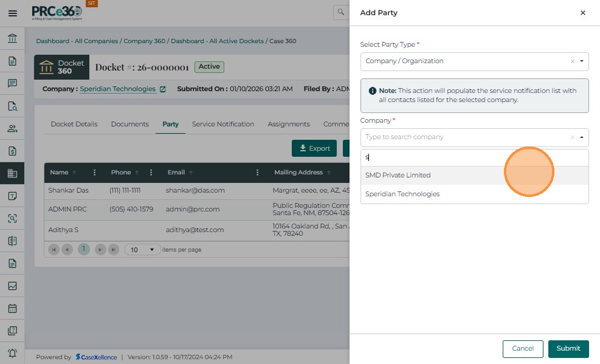Open the Speridian Technologies external link icon
Screen dimensions: 600x364
(x=162, y=89)
